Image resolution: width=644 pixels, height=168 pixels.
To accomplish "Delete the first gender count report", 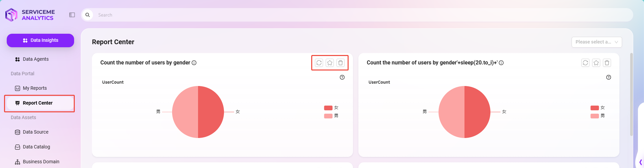I will [x=341, y=63].
